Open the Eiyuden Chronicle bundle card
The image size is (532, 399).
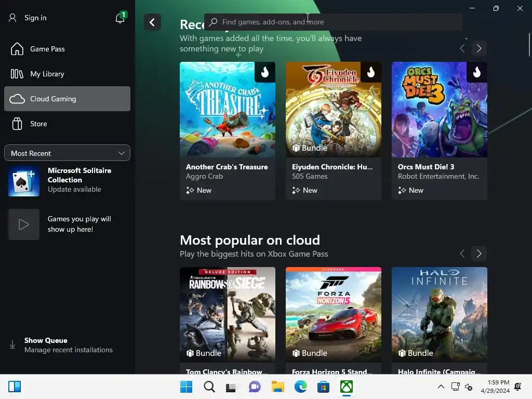coord(334,131)
